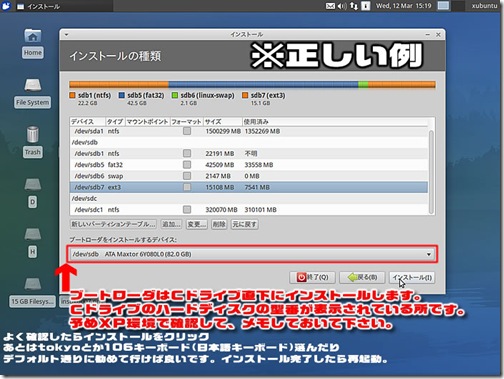Select the /dev/sdc1 ntfs row
This screenshot has height=379, width=504.
pos(249,209)
